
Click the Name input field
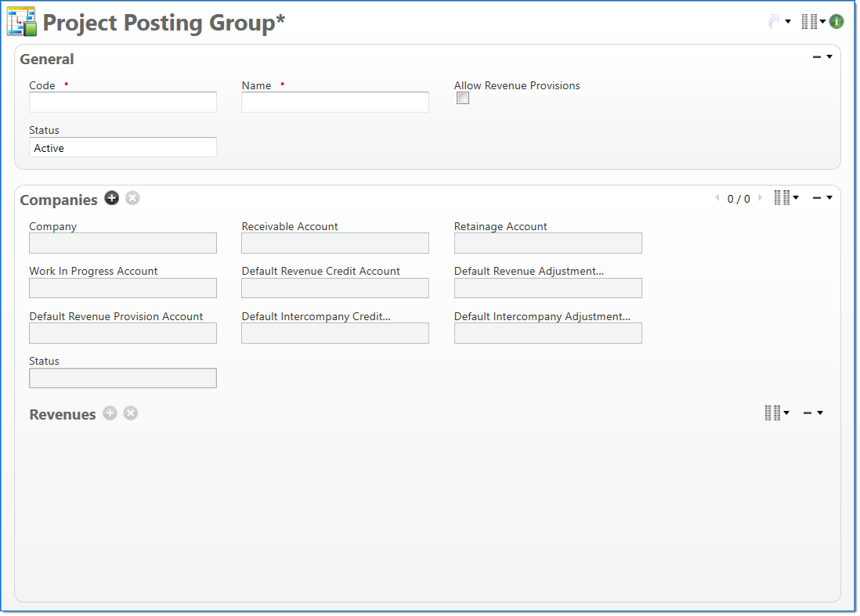335,103
